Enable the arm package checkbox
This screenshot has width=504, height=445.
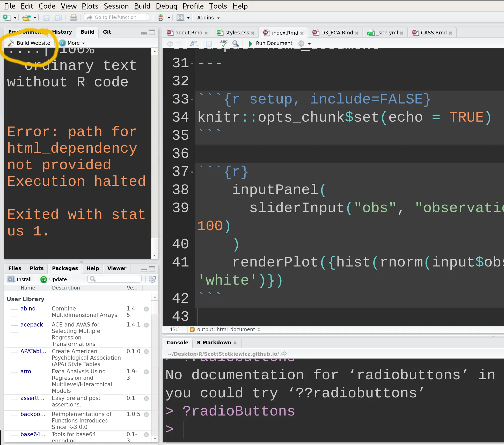(14, 375)
